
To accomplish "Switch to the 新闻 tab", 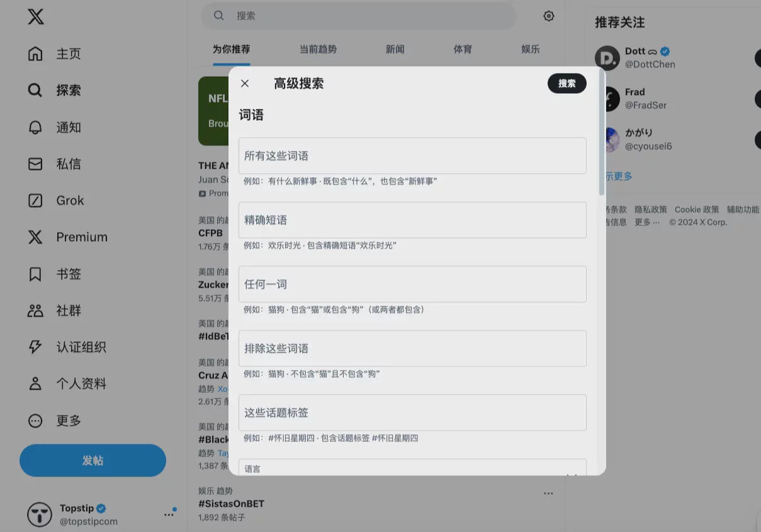I will coord(395,49).
